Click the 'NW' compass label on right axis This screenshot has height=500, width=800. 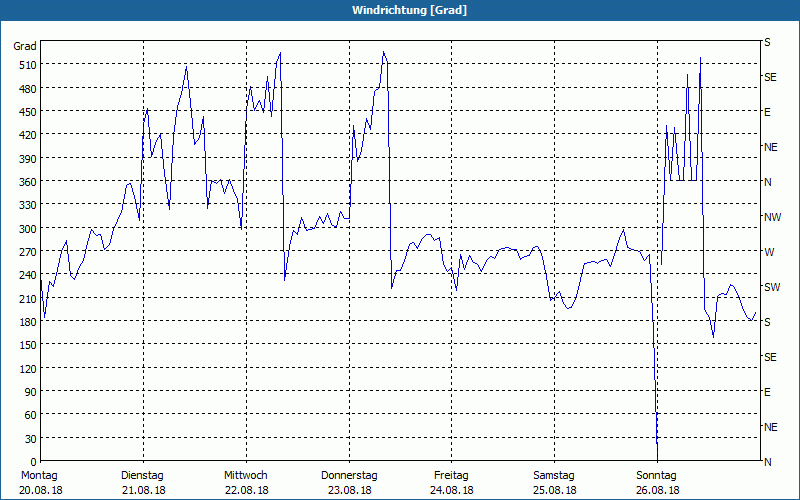[772, 217]
